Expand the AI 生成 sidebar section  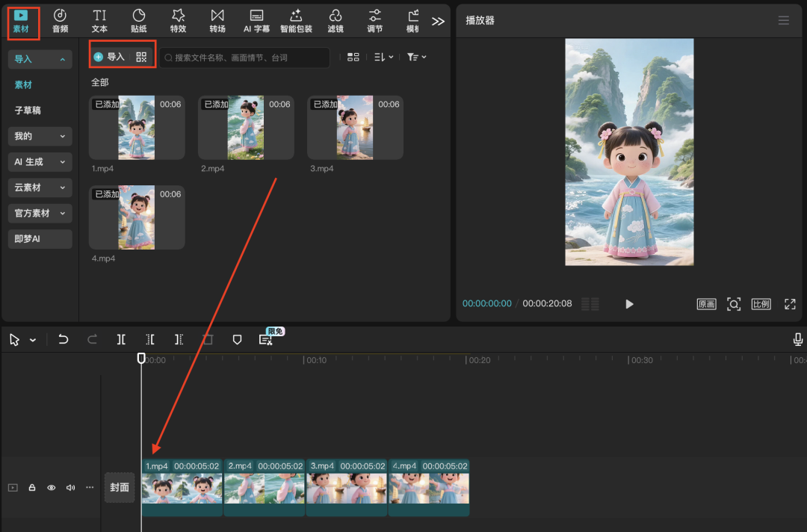40,162
